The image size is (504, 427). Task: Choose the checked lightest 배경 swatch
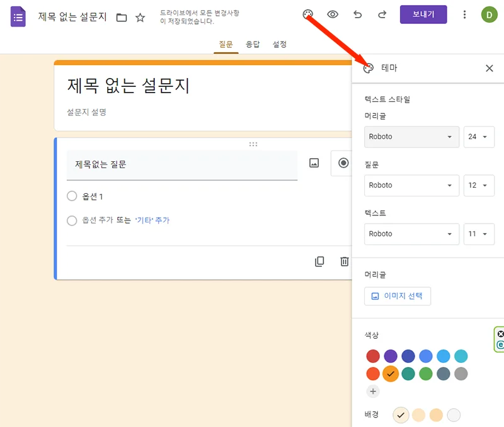[401, 415]
